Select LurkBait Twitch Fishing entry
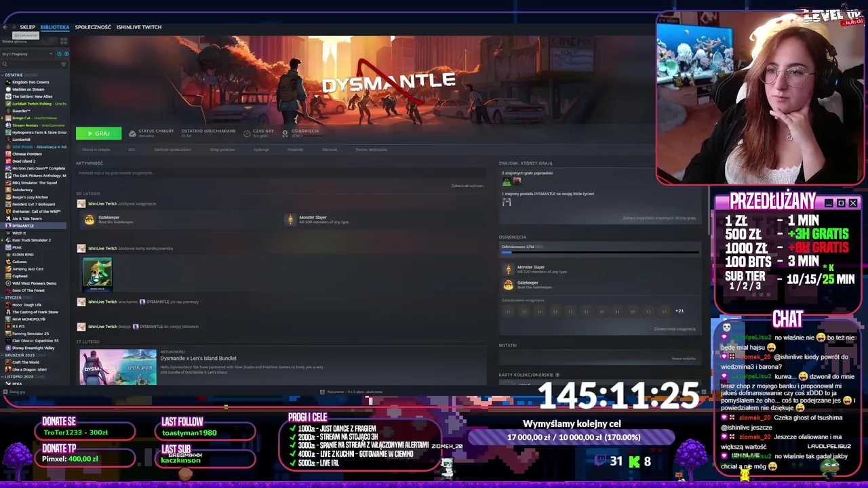 click(x=37, y=104)
